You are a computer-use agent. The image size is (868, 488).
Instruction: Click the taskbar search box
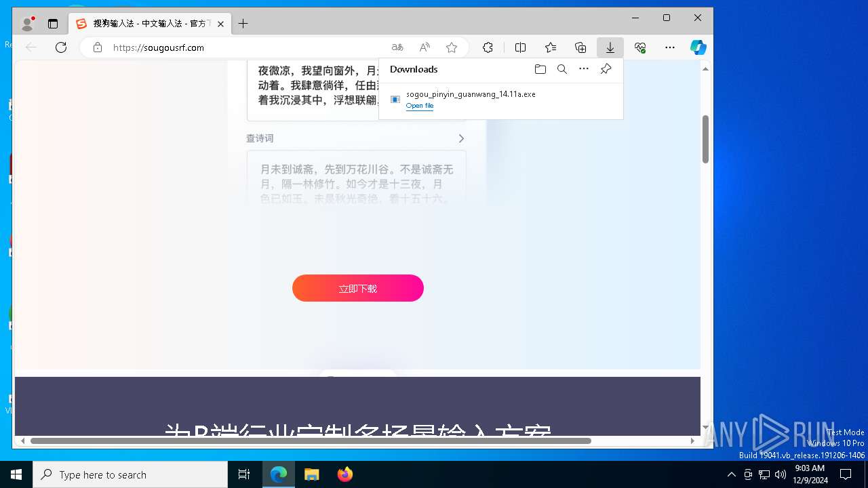tap(130, 474)
